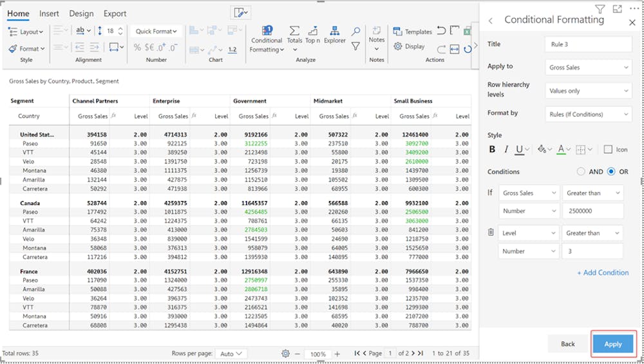The height and width of the screenshot is (364, 644).
Task: Expand the Apply to Gross Sales dropdown
Action: [589, 67]
